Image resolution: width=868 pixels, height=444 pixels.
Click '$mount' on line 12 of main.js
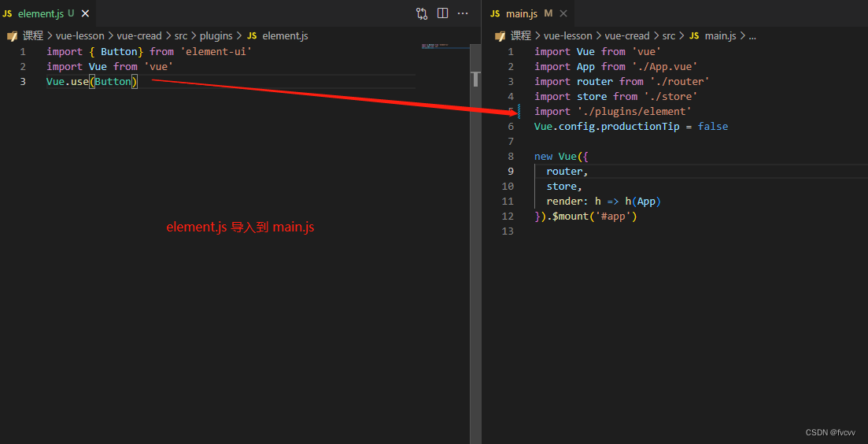pos(572,216)
